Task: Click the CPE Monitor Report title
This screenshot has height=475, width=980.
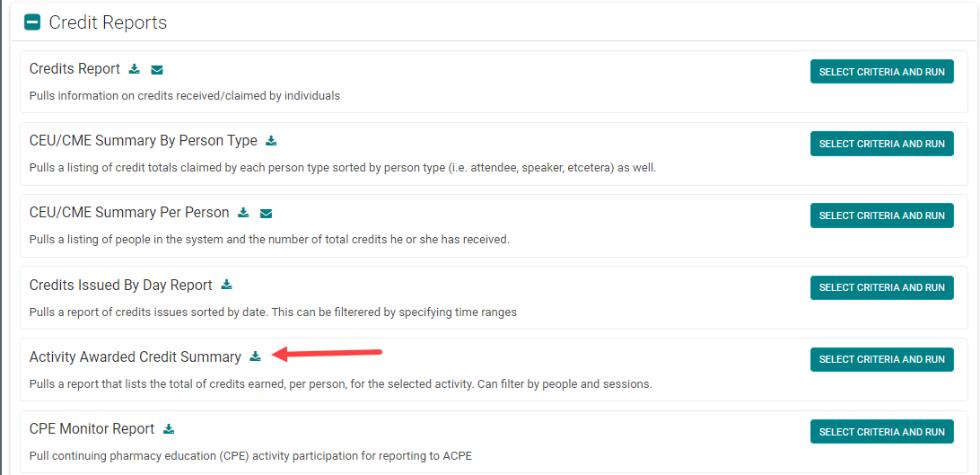Action: pyautogui.click(x=92, y=429)
